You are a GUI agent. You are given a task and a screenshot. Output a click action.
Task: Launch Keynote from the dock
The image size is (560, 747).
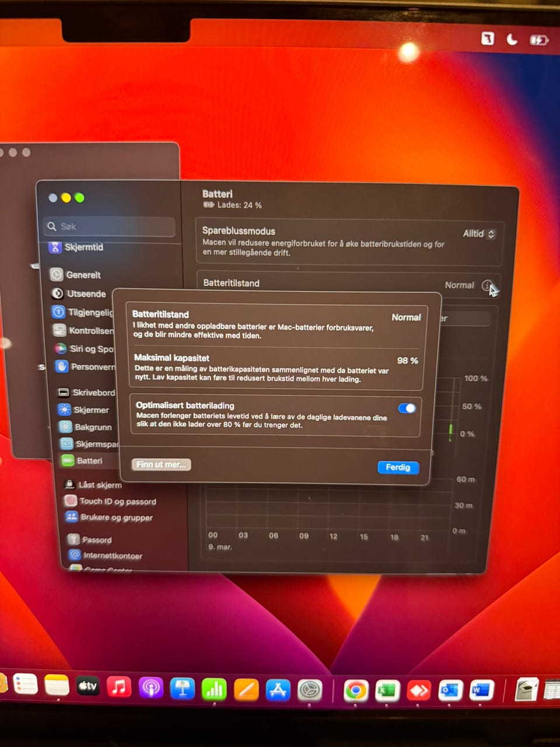182,689
